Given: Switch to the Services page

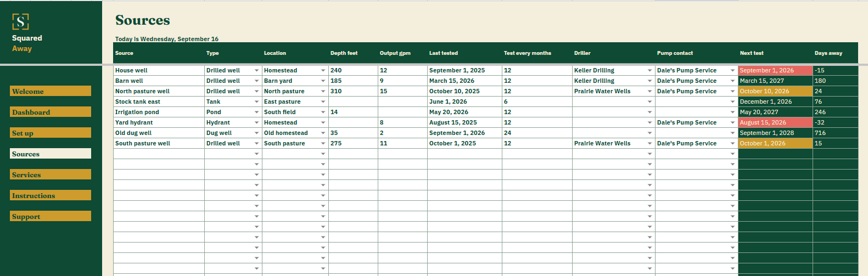Looking at the screenshot, I should coord(51,174).
